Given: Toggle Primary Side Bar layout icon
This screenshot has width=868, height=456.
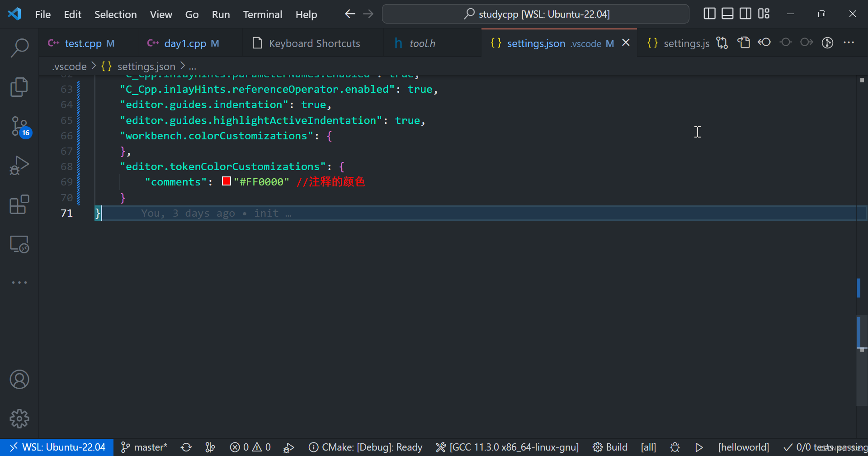Looking at the screenshot, I should point(710,14).
